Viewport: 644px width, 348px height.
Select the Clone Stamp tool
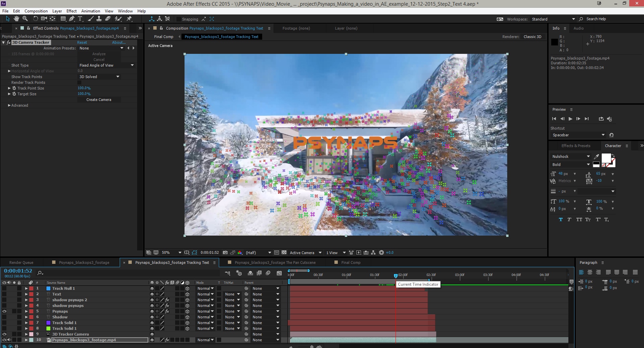coord(99,19)
